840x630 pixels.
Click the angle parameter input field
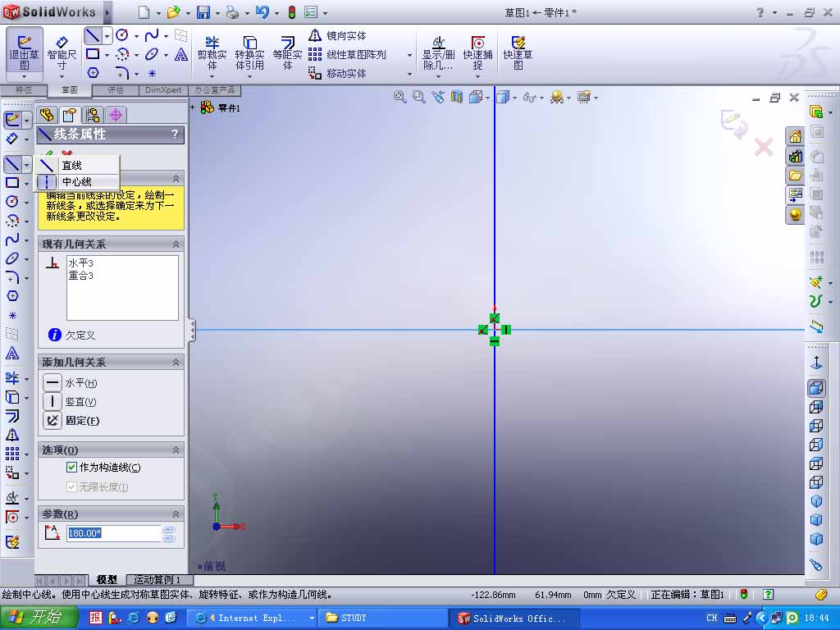113,533
